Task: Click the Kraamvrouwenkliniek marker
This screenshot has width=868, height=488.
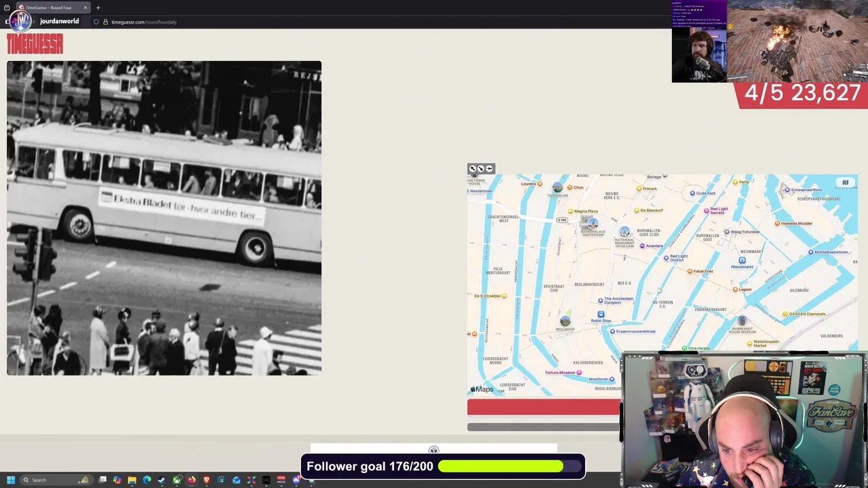Action: pos(612,331)
